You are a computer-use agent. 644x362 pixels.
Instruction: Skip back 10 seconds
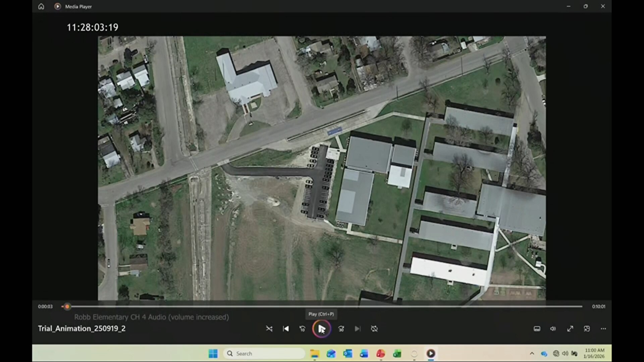[302, 329]
